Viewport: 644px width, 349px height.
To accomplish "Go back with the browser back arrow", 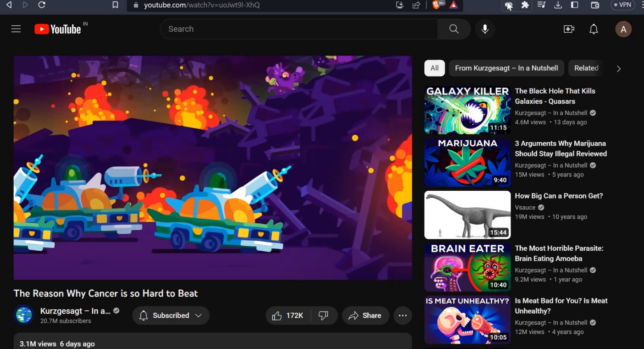I will [9, 5].
